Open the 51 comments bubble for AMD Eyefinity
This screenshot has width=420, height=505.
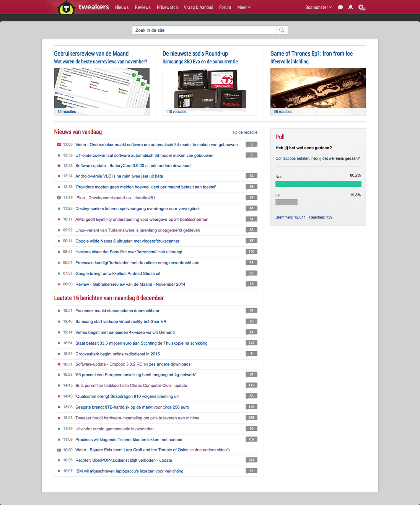pos(251,219)
